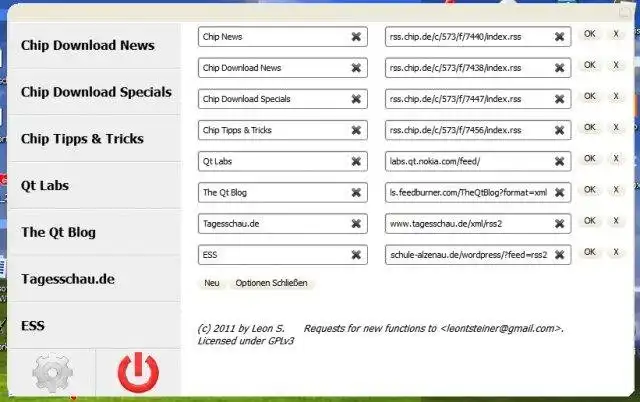Confirm Chip Download News row with OK
Image resolution: width=640 pixels, height=402 pixels.
pyautogui.click(x=589, y=65)
